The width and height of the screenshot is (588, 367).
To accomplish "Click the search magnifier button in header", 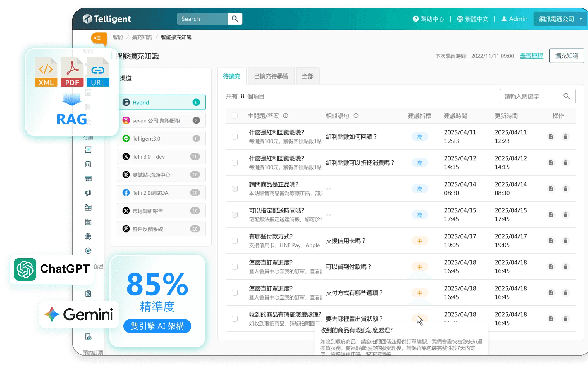I will pyautogui.click(x=235, y=19).
